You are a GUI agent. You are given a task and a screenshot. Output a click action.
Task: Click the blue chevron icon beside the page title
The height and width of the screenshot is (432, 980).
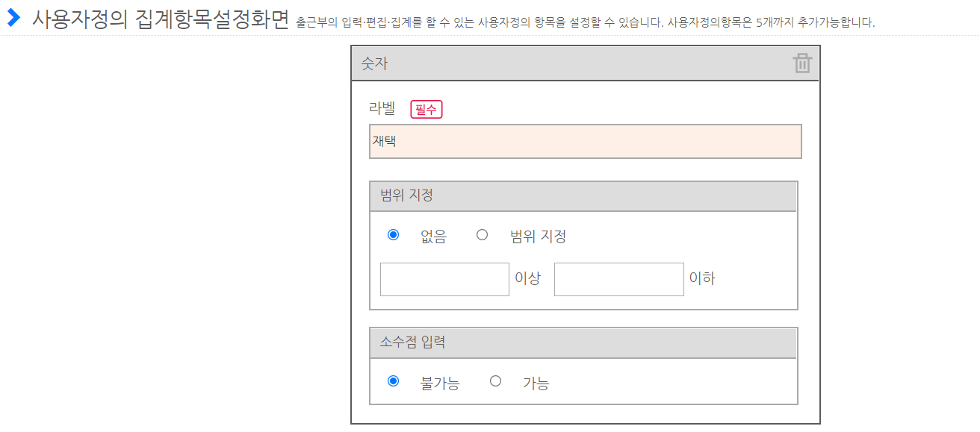13,18
